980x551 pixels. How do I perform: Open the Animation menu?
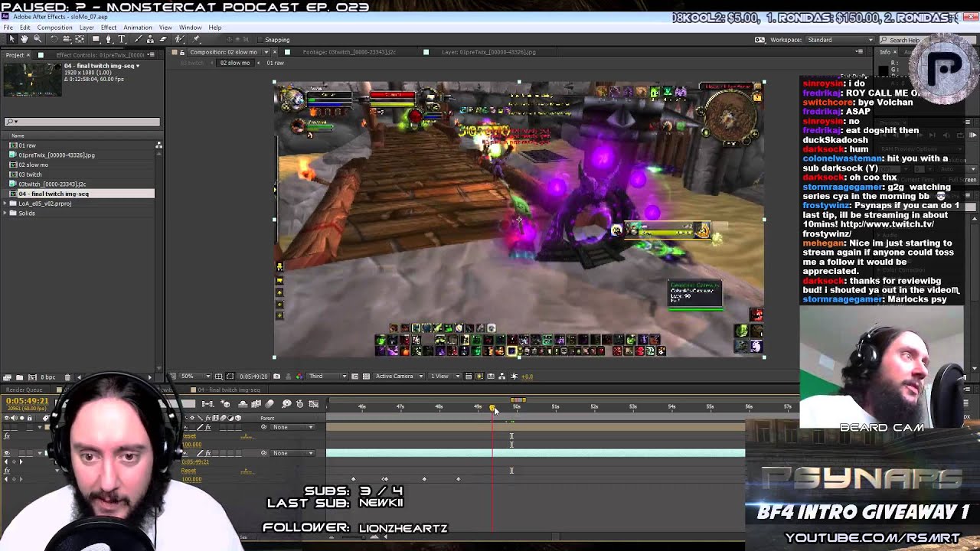(x=138, y=28)
